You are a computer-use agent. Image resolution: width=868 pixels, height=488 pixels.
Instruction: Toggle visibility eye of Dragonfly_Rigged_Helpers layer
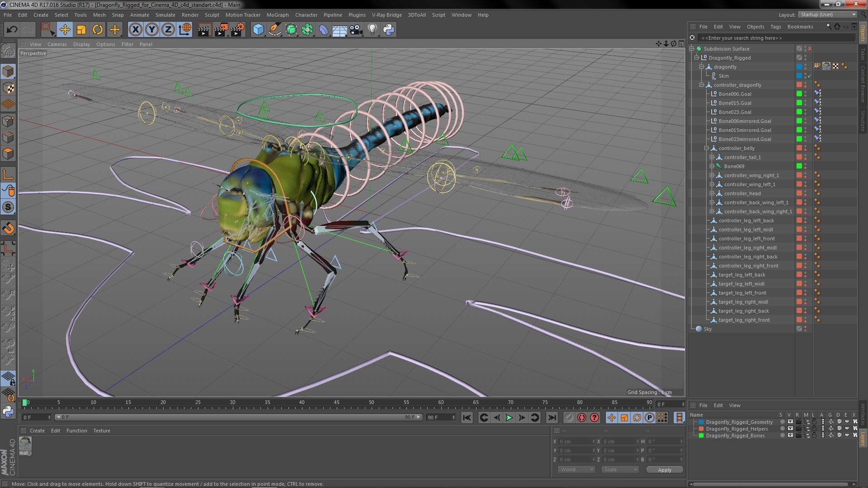[x=790, y=429]
